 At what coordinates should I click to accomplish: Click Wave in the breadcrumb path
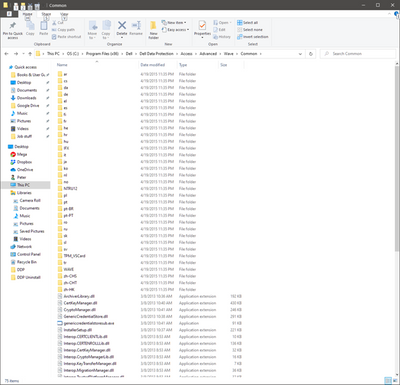(229, 54)
